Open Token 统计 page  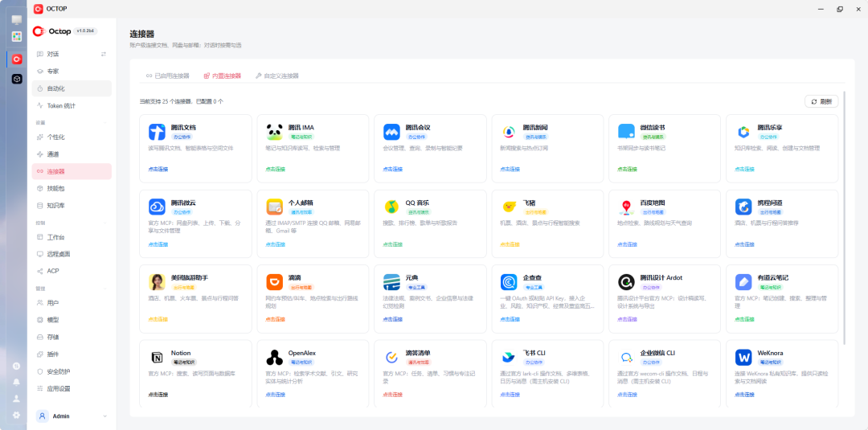pos(72,106)
